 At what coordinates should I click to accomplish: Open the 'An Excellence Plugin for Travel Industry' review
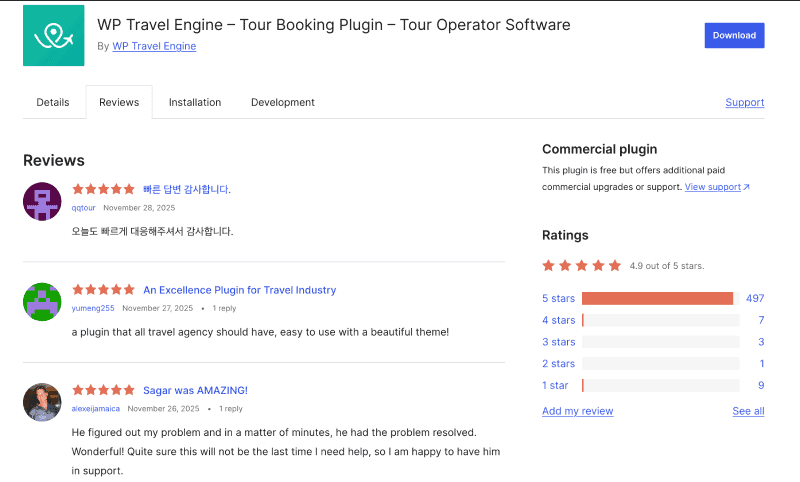click(239, 290)
